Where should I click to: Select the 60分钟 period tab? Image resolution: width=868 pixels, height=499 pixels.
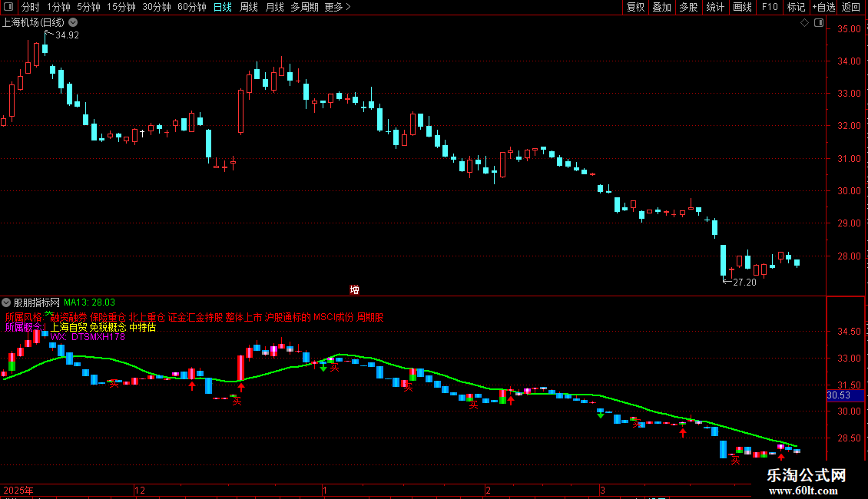coord(191,7)
